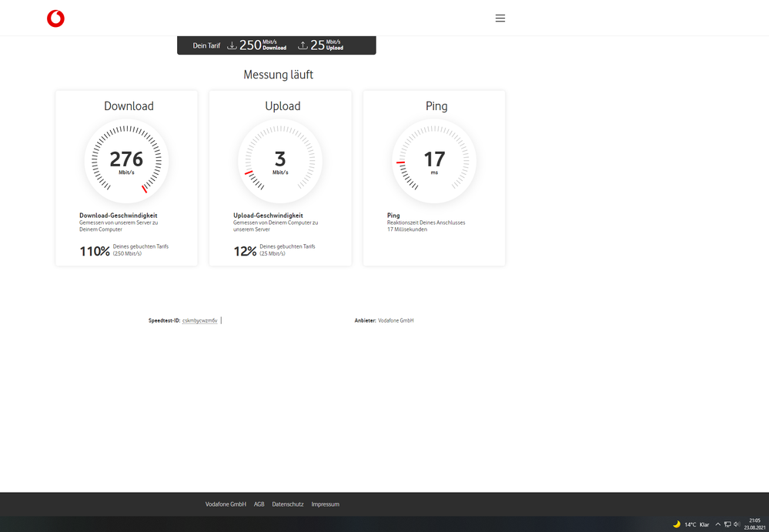Click the moon weather icon in taskbar
Viewport: 769px width, 532px height.
point(677,524)
